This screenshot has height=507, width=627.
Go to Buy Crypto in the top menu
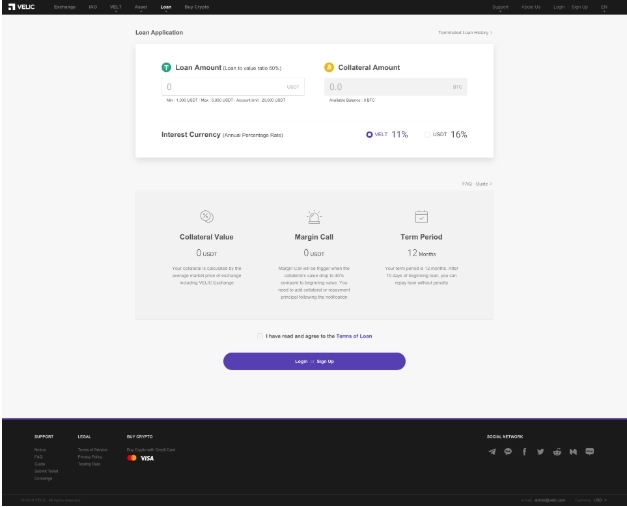tap(196, 7)
